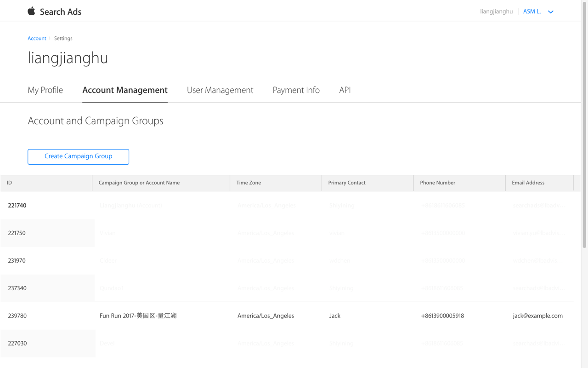
Task: Select the Account Management tab
Action: [124, 90]
